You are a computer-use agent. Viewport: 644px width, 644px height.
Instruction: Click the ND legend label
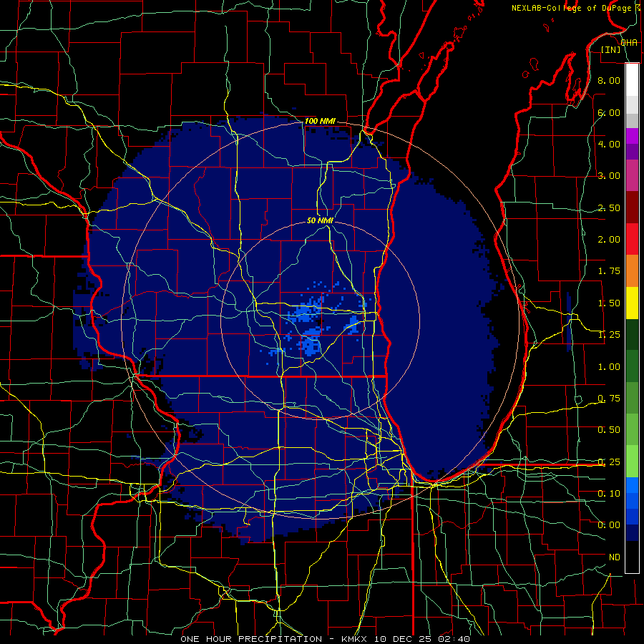pos(615,557)
